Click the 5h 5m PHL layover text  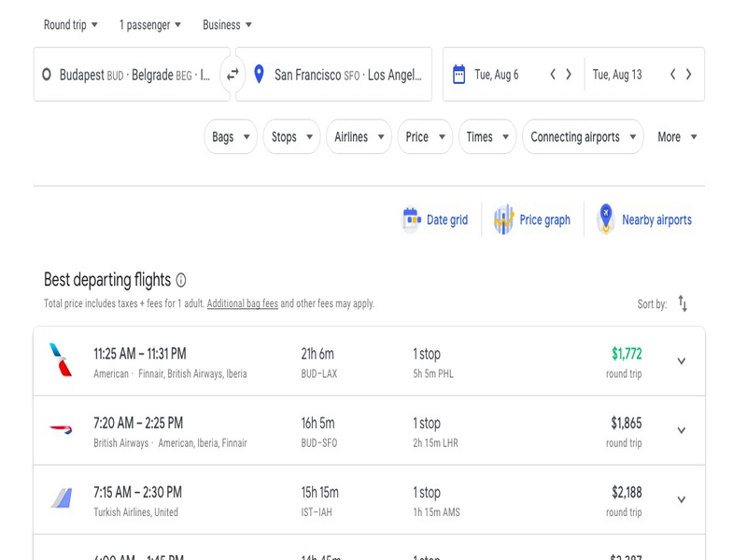[433, 374]
